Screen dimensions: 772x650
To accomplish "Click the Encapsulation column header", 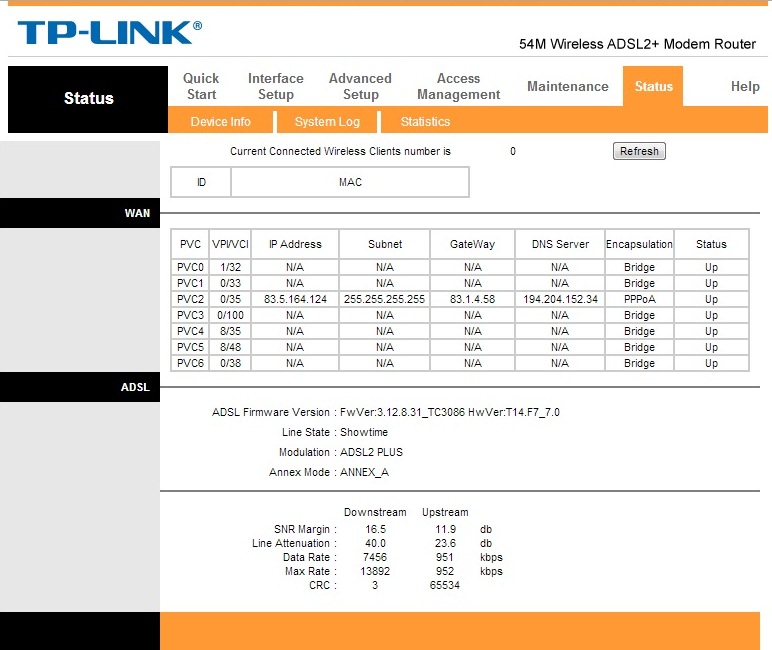I will click(x=639, y=244).
